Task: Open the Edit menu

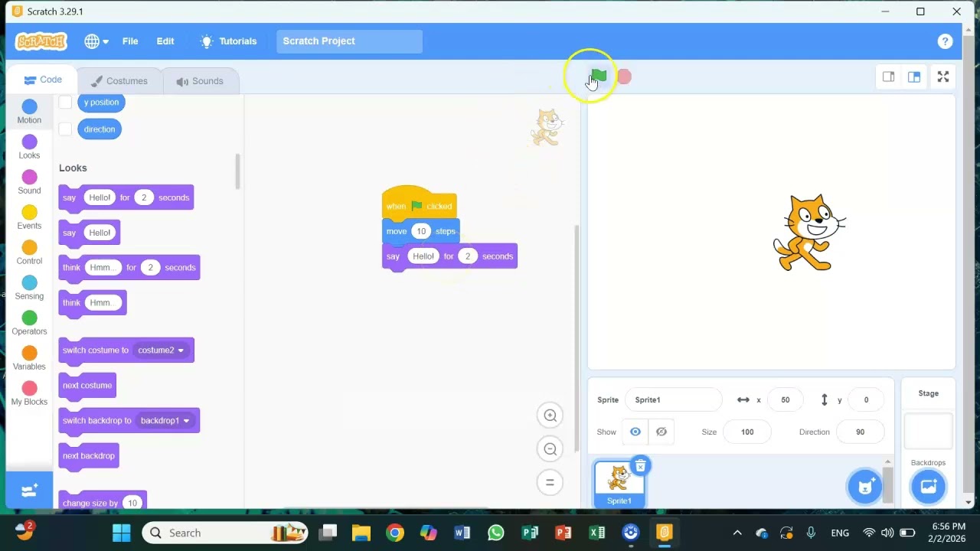Action: [165, 41]
